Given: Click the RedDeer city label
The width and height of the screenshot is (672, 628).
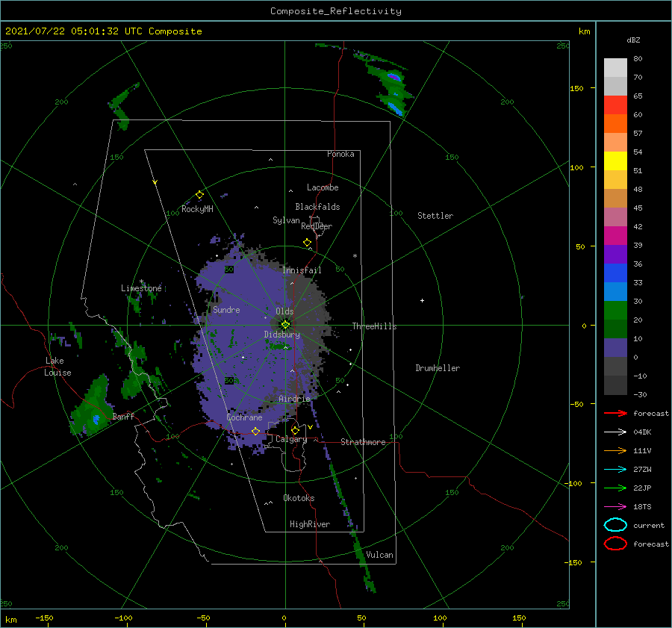Looking at the screenshot, I should (317, 226).
